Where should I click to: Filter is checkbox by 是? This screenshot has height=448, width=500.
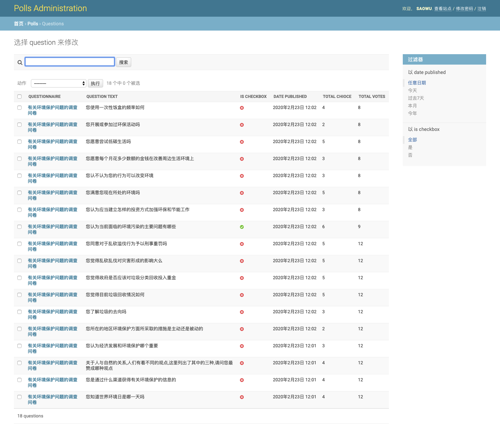pyautogui.click(x=410, y=147)
